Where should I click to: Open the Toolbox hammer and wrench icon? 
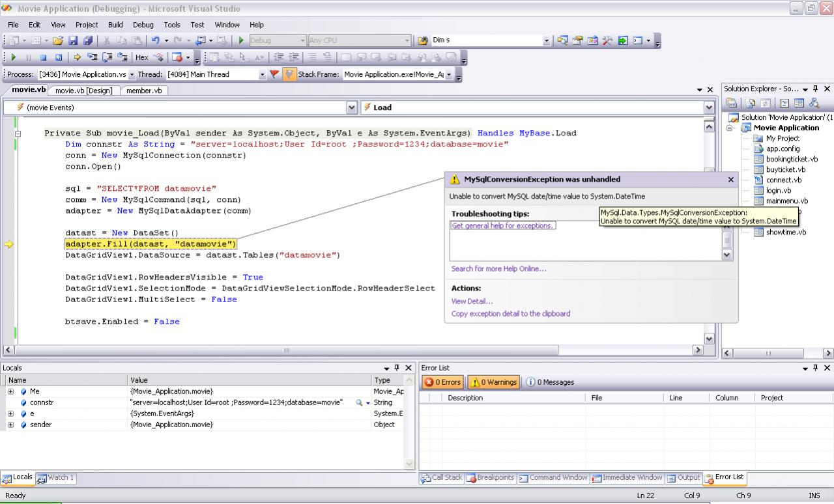click(x=608, y=40)
